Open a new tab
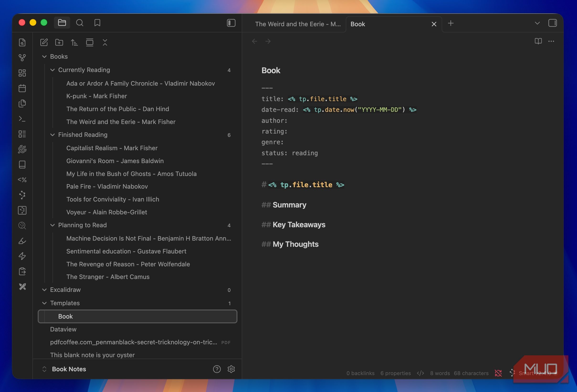577x392 pixels. tap(451, 23)
